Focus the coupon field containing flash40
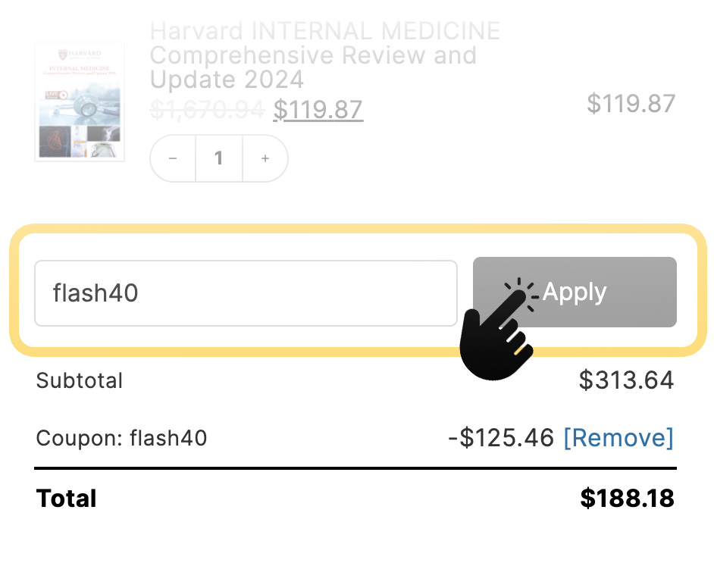This screenshot has height=588, width=714. click(x=246, y=293)
